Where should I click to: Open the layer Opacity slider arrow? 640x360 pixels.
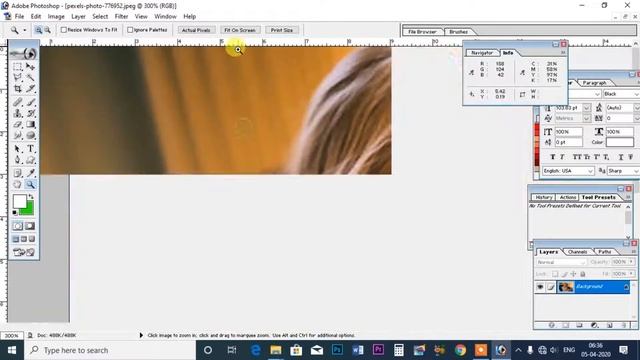[631, 262]
